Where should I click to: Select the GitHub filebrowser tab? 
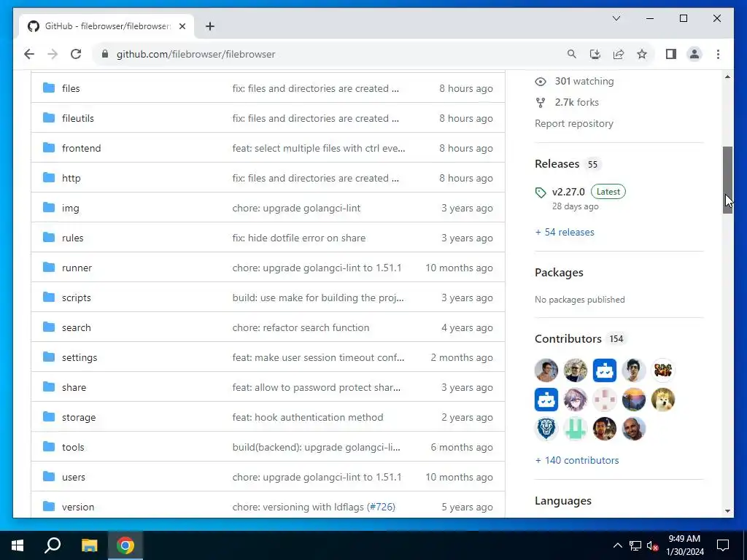coord(107,26)
